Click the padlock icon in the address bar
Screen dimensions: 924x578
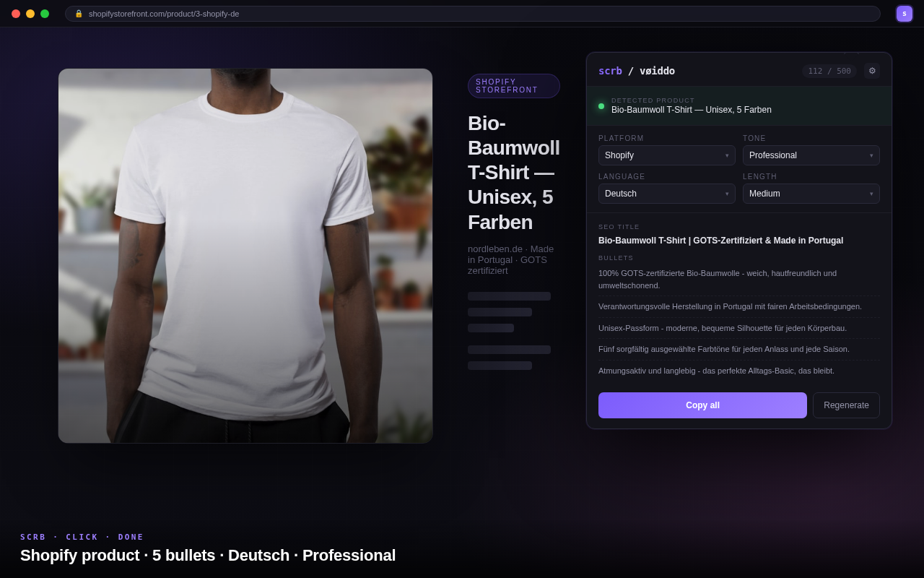click(x=79, y=13)
